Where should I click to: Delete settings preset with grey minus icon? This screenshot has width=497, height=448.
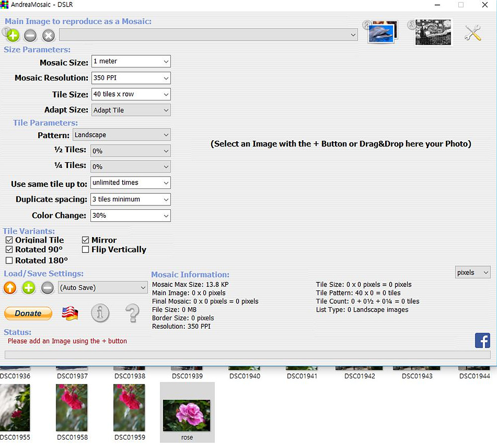pyautogui.click(x=48, y=288)
